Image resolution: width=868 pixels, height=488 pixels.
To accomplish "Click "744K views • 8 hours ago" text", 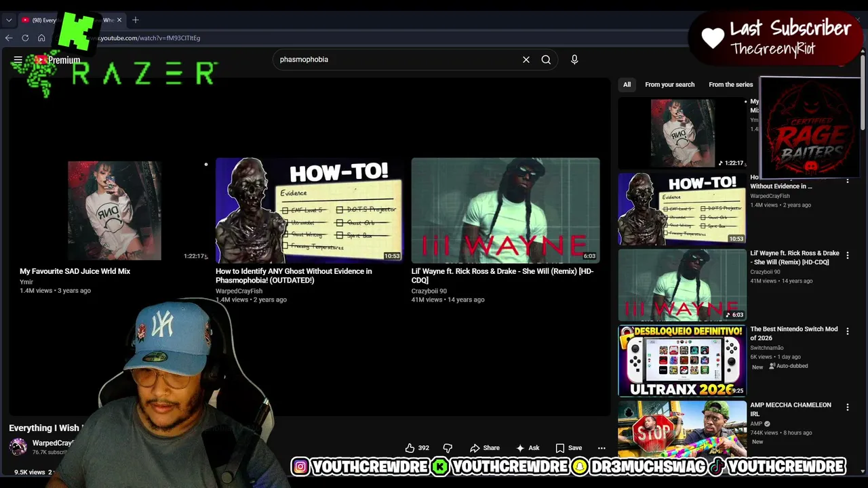I will [x=781, y=432].
